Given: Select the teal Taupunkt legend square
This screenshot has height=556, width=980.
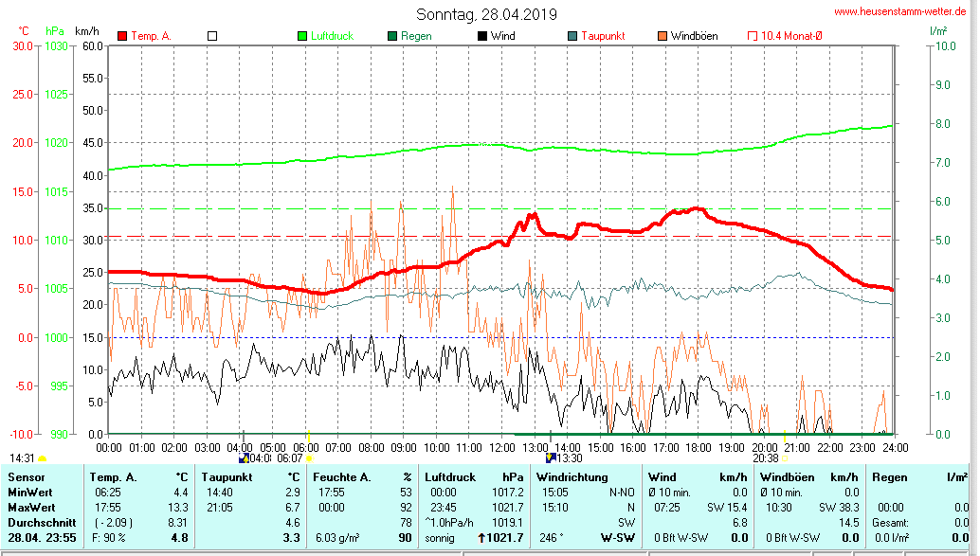Looking at the screenshot, I should 572,36.
